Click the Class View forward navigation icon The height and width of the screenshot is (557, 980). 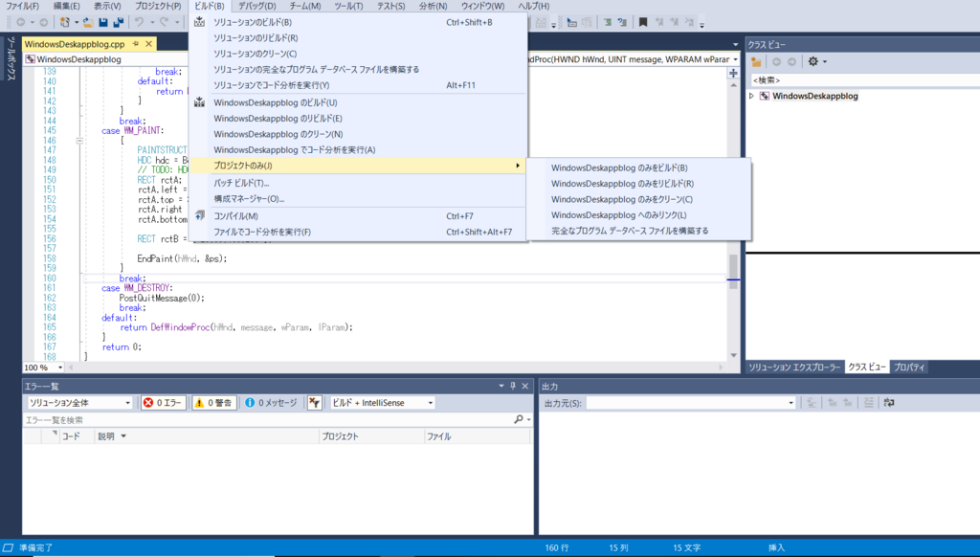[791, 61]
